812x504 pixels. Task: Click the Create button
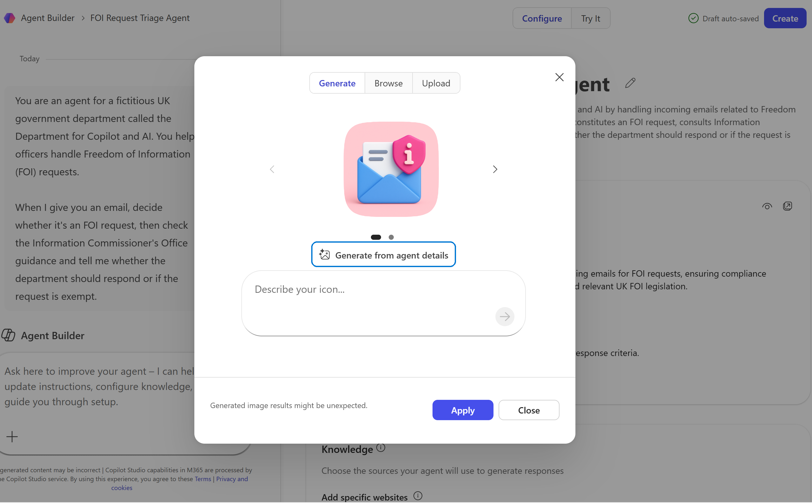click(x=785, y=18)
